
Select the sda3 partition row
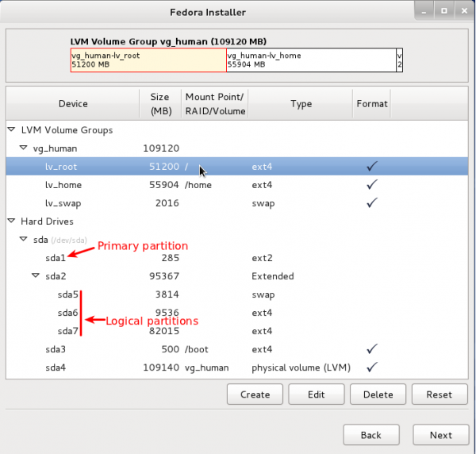click(x=236, y=349)
